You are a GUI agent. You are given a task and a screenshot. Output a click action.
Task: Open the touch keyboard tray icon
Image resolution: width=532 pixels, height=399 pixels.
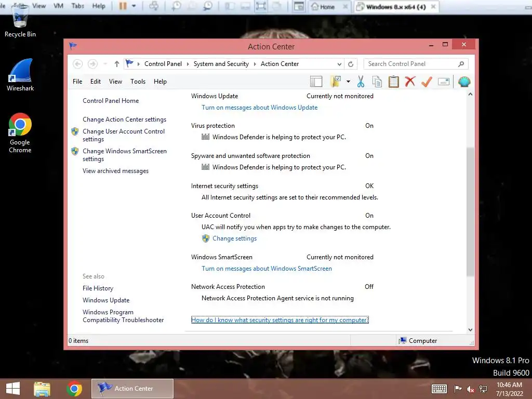click(x=439, y=389)
